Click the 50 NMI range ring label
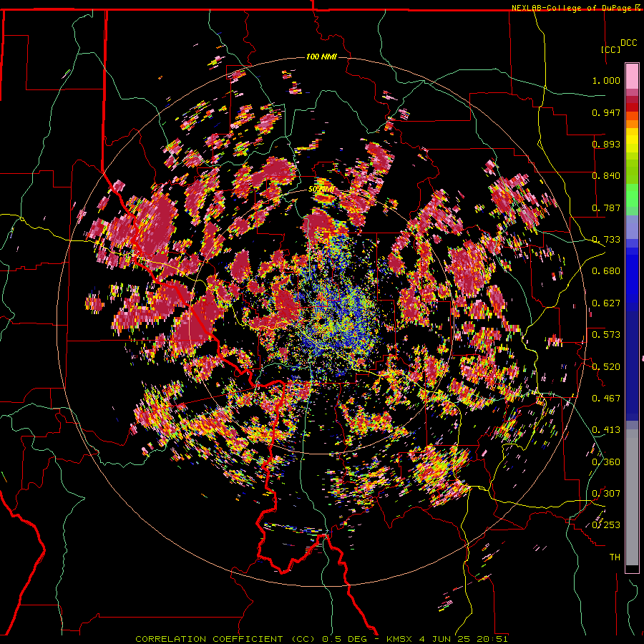Viewport: 644px width, 644px height. (x=321, y=190)
